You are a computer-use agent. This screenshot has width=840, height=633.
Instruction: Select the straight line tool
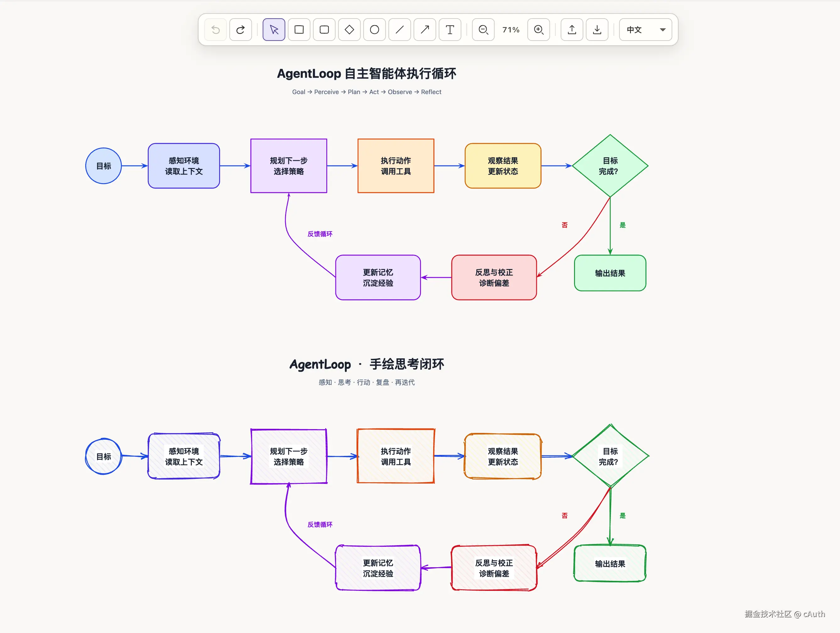400,30
